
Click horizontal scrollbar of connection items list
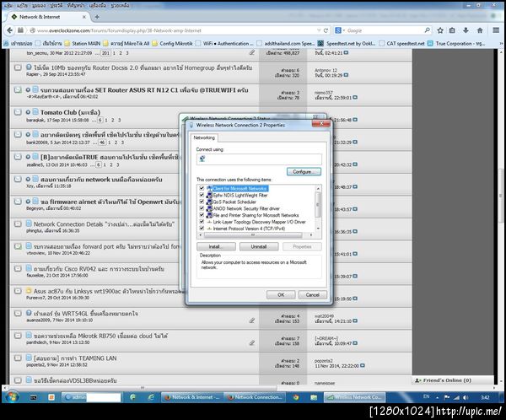pos(253,235)
